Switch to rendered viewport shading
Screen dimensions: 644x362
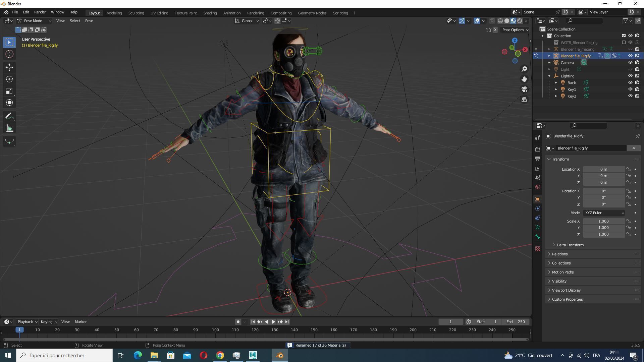(x=520, y=21)
